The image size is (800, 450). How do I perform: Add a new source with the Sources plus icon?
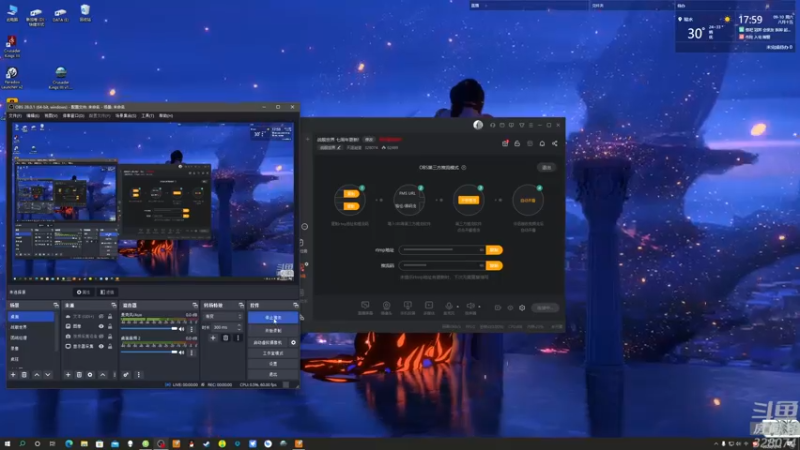click(x=68, y=374)
